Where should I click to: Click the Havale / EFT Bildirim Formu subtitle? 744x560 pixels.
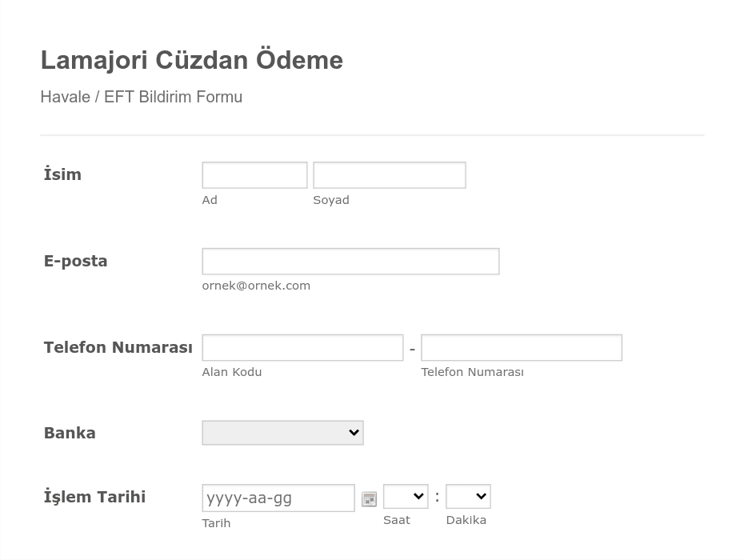pos(142,97)
